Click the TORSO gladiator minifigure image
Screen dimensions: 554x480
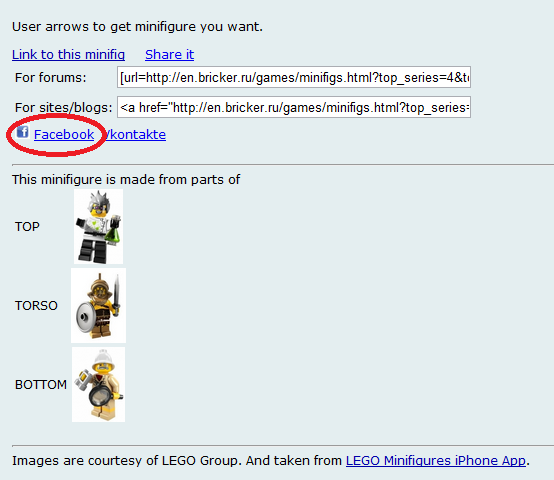coord(99,306)
